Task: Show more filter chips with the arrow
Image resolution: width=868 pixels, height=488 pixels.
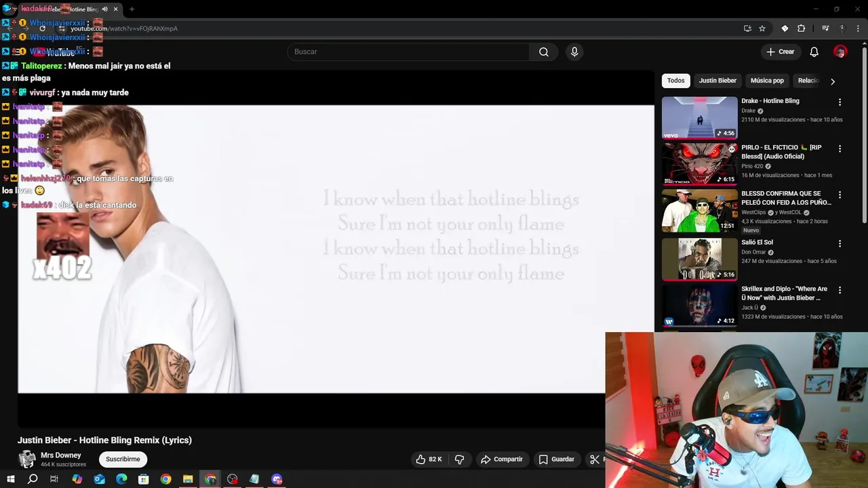Action: click(833, 81)
